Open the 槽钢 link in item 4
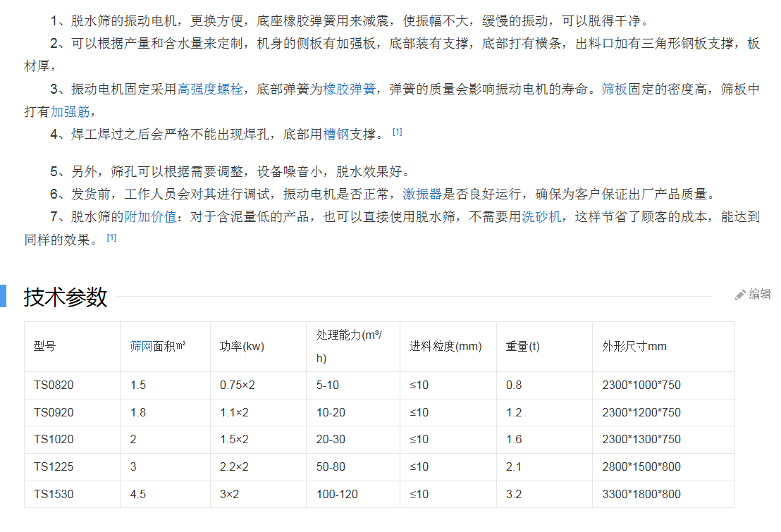 [x=336, y=134]
